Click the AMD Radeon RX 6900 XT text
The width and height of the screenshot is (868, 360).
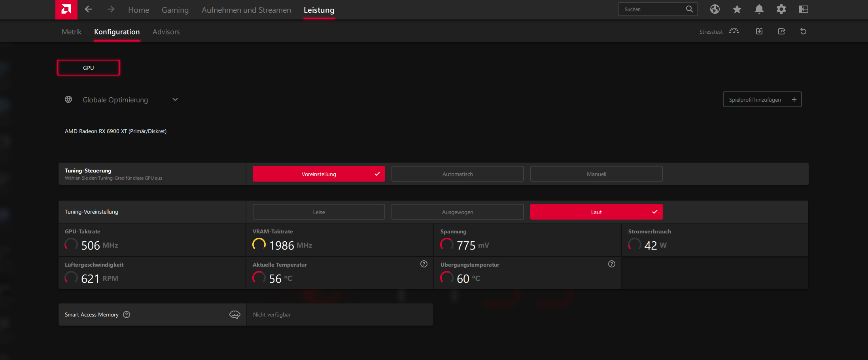click(115, 131)
